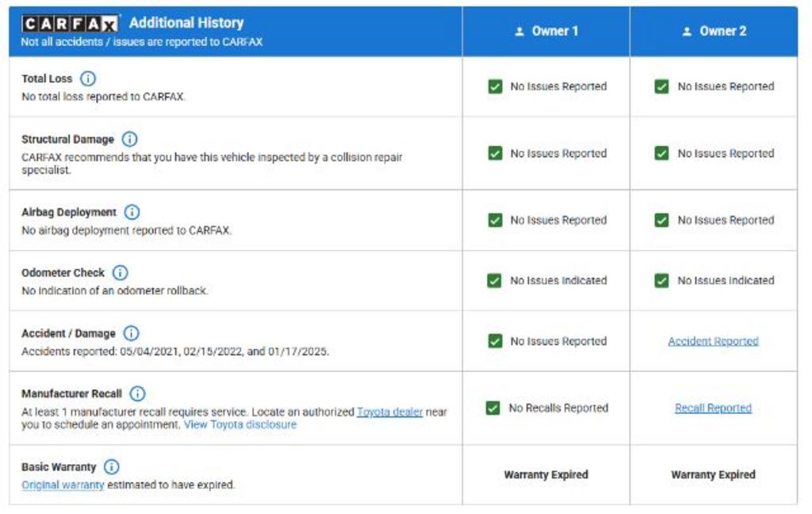Click the Accident / Damage info icon

pyautogui.click(x=131, y=333)
